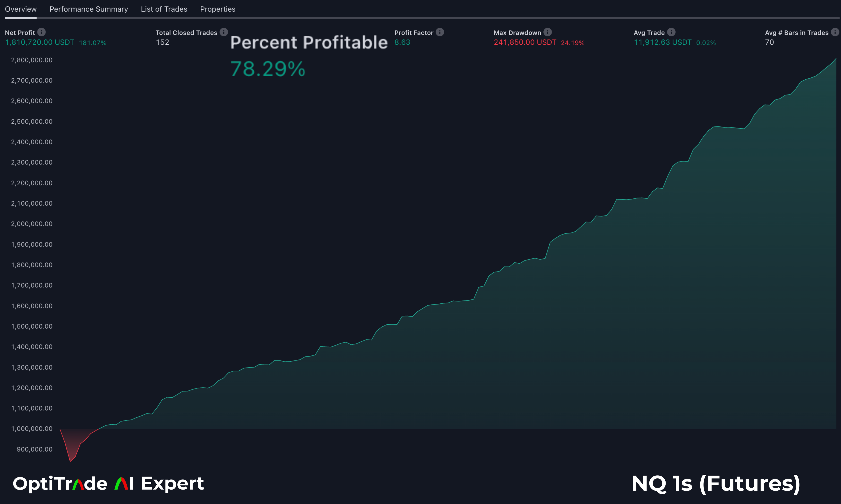
Task: Click the Net Profit info icon
Action: pos(41,32)
